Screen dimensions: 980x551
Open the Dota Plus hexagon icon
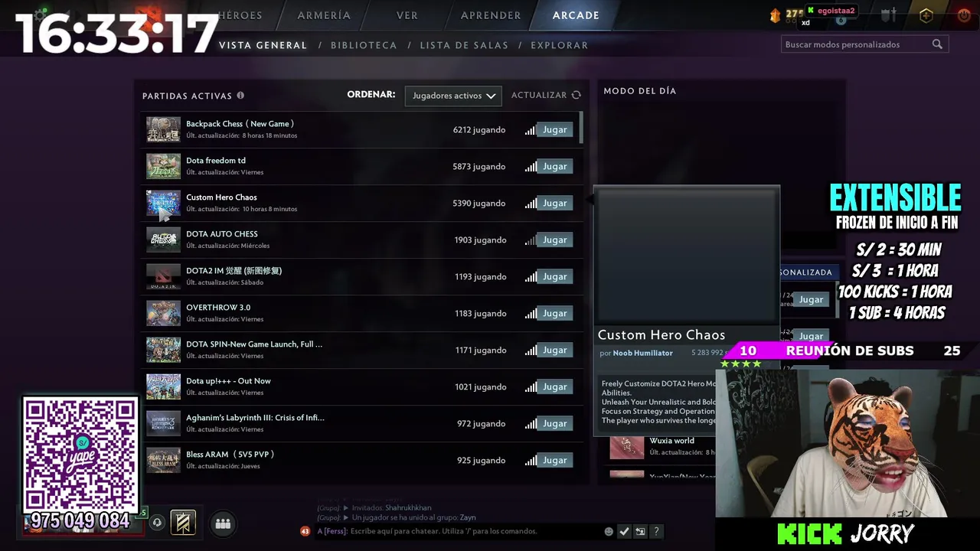[x=926, y=15]
